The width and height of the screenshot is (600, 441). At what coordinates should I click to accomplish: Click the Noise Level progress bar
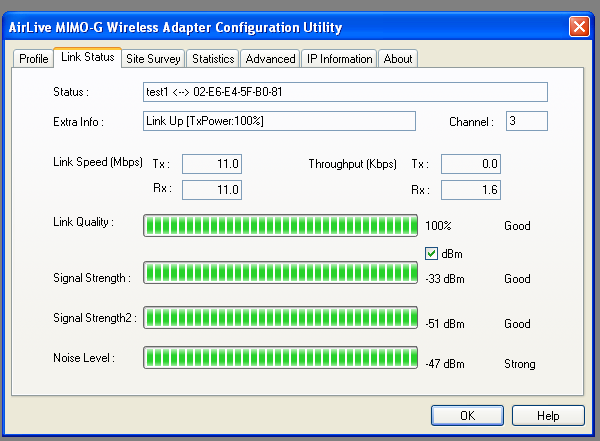(x=280, y=358)
